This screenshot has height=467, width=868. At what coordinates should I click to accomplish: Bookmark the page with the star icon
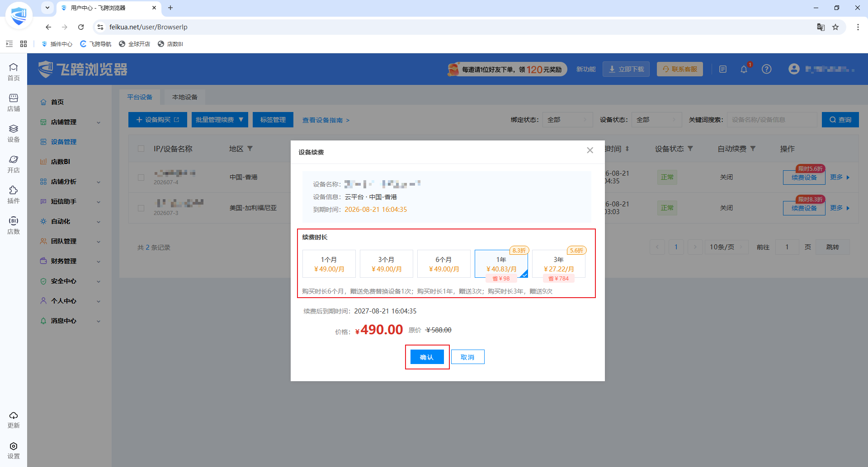835,27
